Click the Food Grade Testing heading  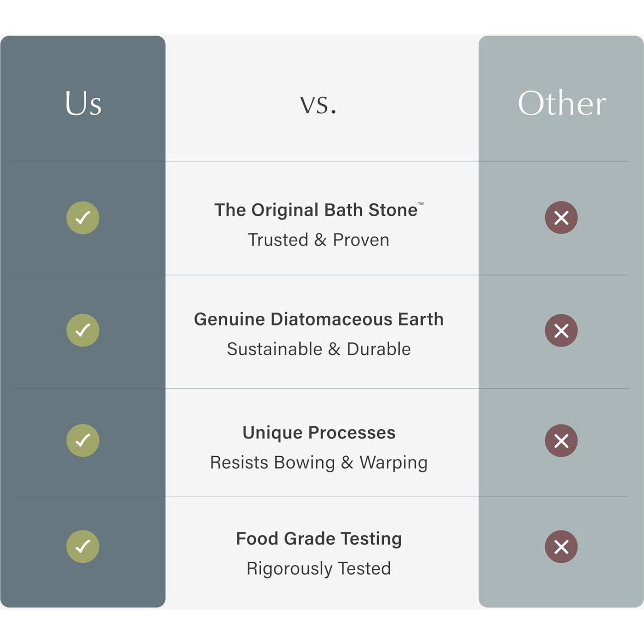(x=319, y=538)
